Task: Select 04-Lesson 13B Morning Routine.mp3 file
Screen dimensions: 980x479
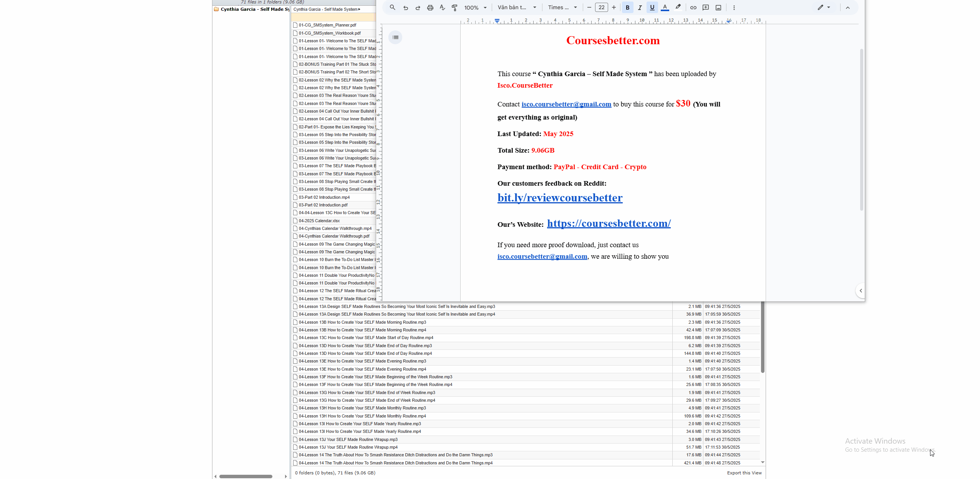Action: point(362,322)
